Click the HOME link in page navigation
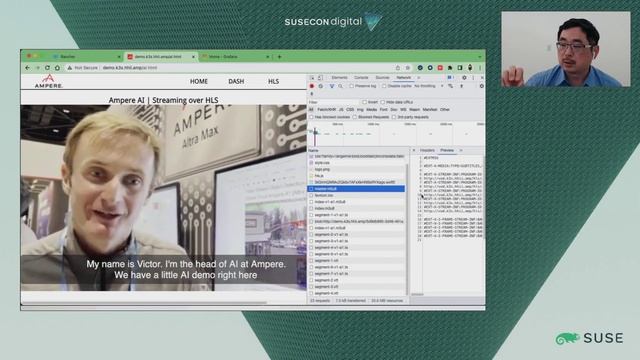The height and width of the screenshot is (360, 640). point(199,82)
